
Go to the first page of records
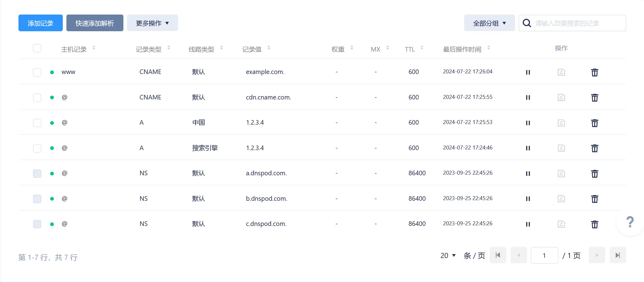[498, 255]
